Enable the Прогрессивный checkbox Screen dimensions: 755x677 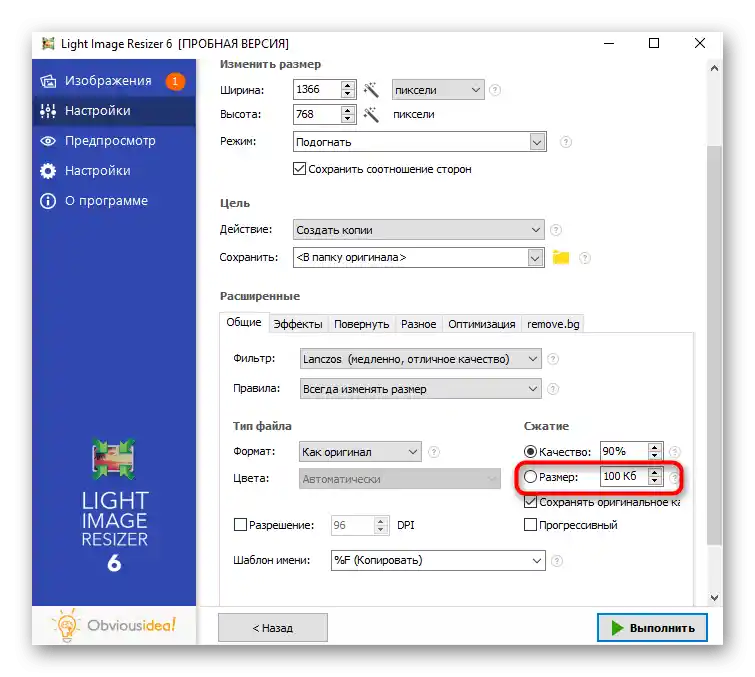(x=530, y=524)
